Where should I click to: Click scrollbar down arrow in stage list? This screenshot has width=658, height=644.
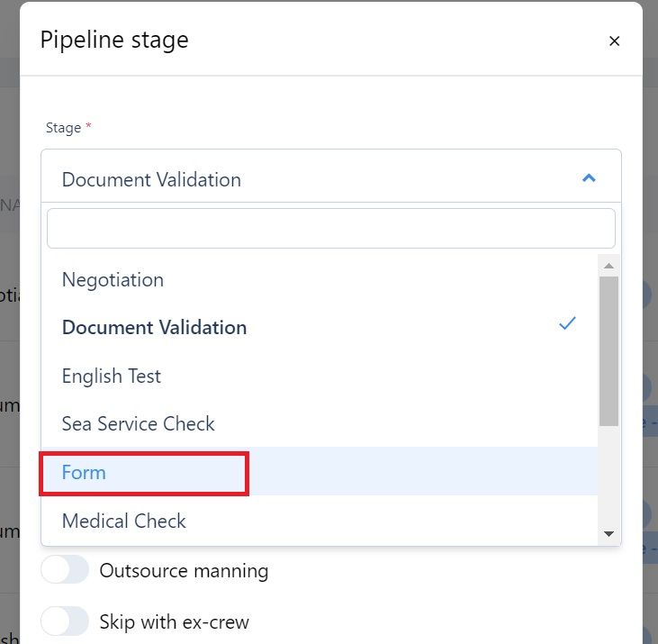pyautogui.click(x=608, y=534)
